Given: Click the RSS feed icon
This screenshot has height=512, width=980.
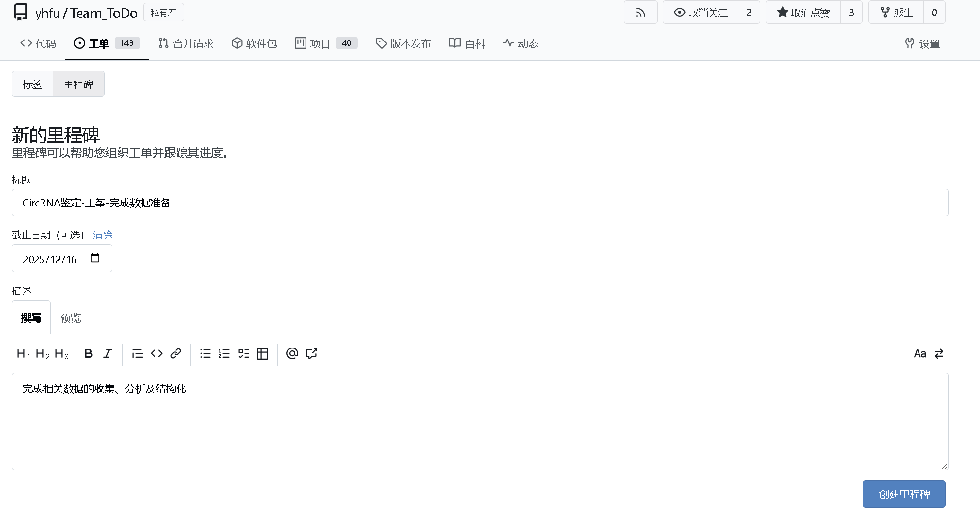Looking at the screenshot, I should [x=640, y=13].
